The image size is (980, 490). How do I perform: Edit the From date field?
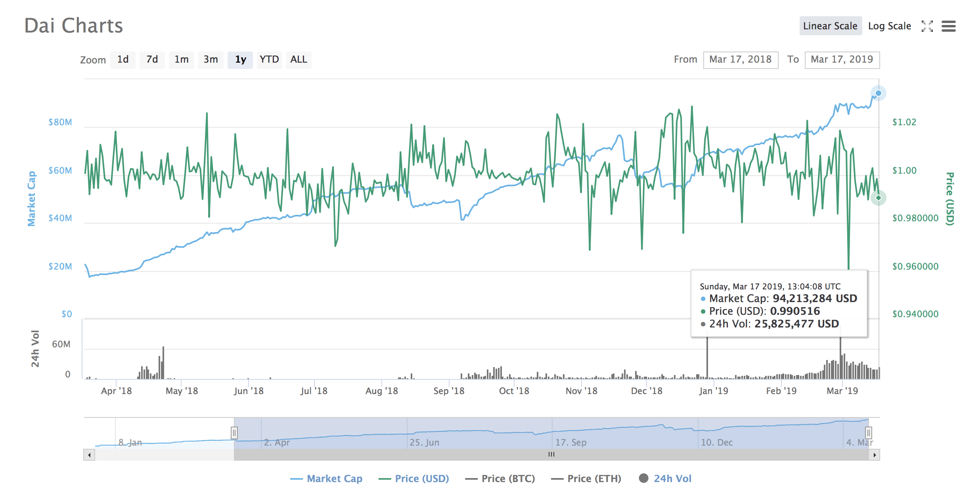tap(741, 60)
